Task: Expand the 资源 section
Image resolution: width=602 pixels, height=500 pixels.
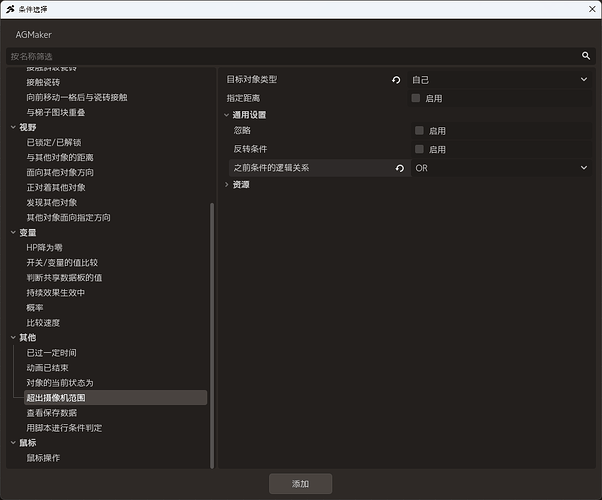Action: [x=227, y=185]
